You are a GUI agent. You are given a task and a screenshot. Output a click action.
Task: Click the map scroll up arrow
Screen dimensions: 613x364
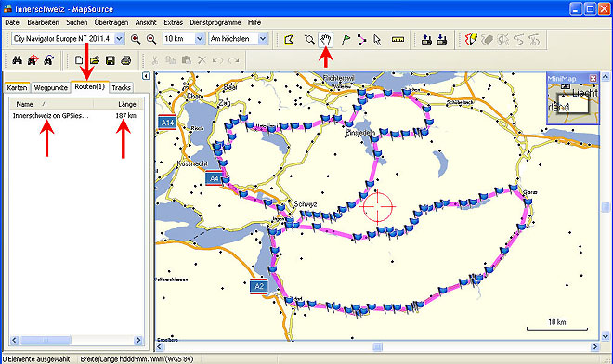click(x=606, y=76)
